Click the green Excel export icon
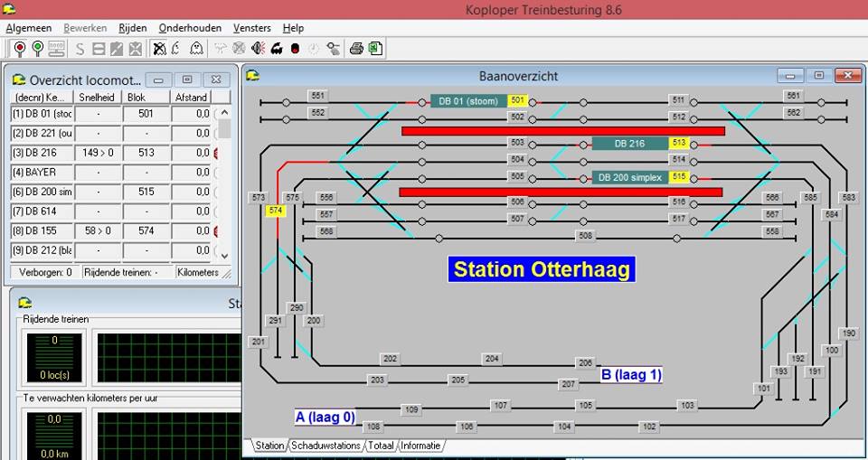This screenshot has width=868, height=460. point(374,49)
